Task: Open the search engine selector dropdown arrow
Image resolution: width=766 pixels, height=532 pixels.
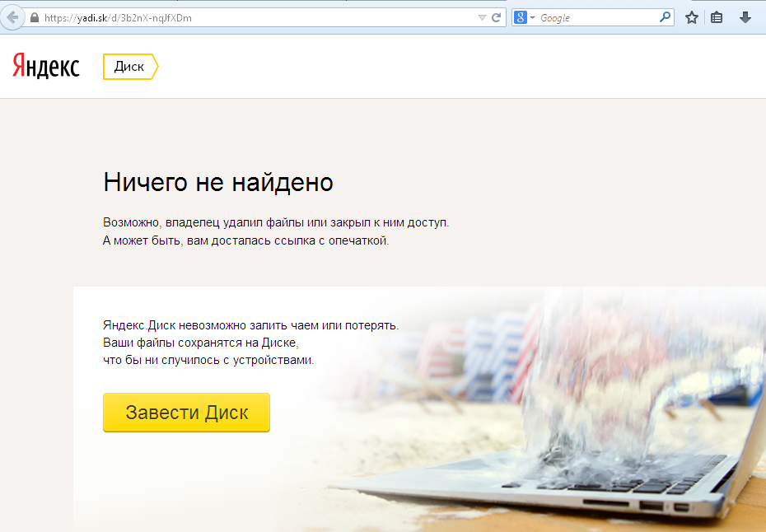Action: coord(533,17)
